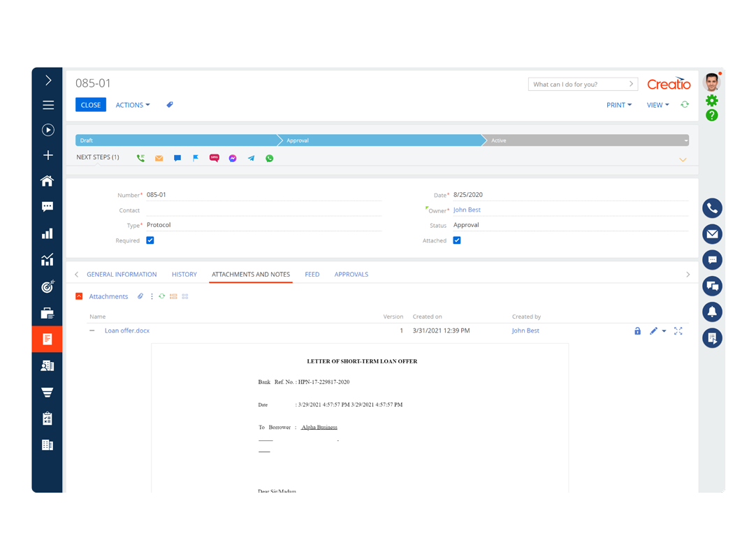
Task: Open the Dashboards bar chart sidebar icon
Action: coord(48,233)
